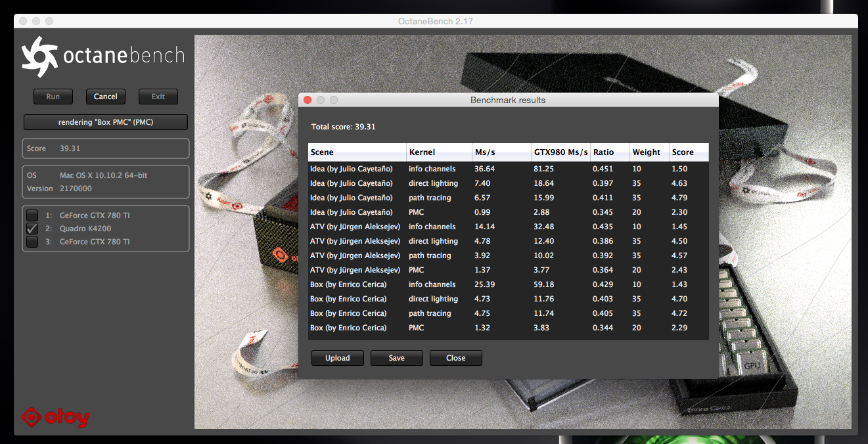Click the 14.14 Ms/s cell
This screenshot has width=868, height=444.
[x=484, y=227]
